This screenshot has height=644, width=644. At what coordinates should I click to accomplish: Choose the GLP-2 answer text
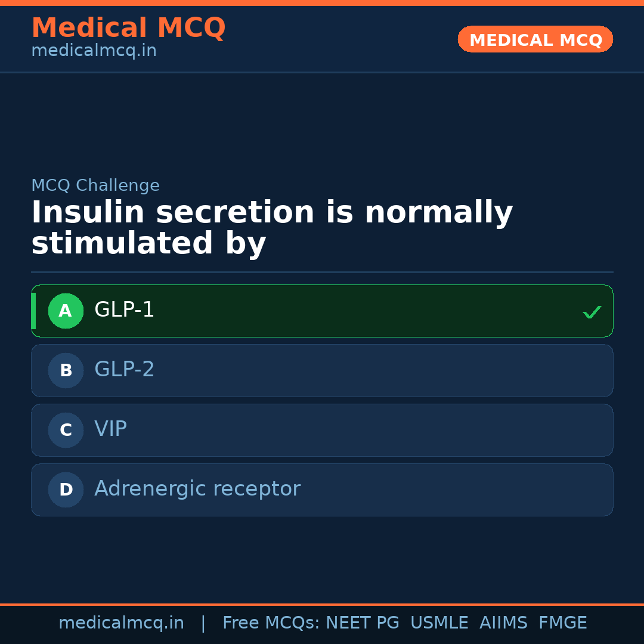(x=124, y=370)
